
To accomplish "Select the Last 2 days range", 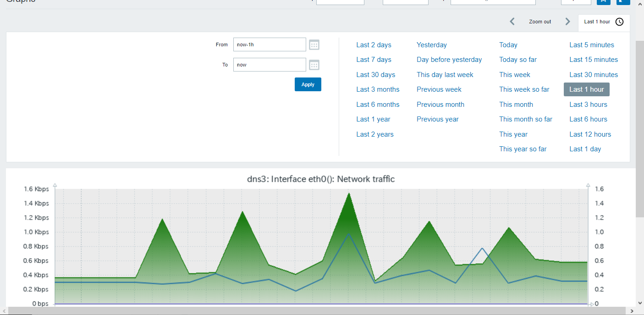I will coord(374,45).
